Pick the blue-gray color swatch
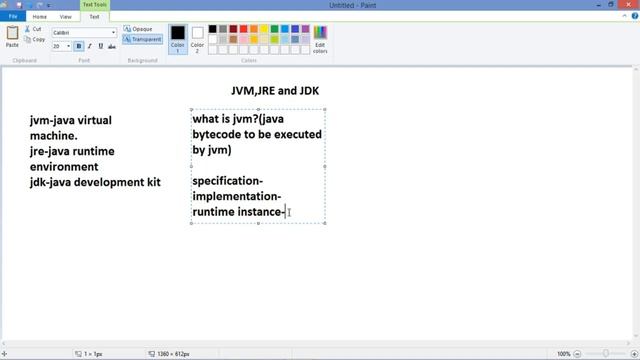 click(x=295, y=40)
